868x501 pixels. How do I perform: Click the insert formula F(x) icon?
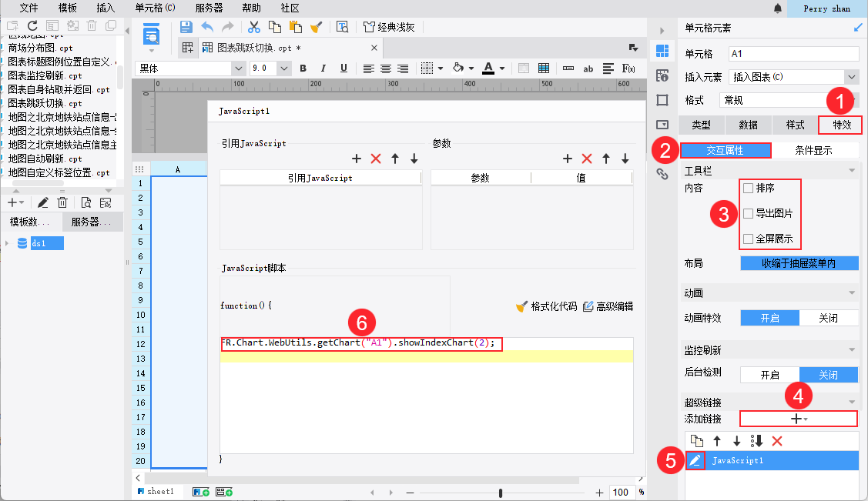point(628,68)
